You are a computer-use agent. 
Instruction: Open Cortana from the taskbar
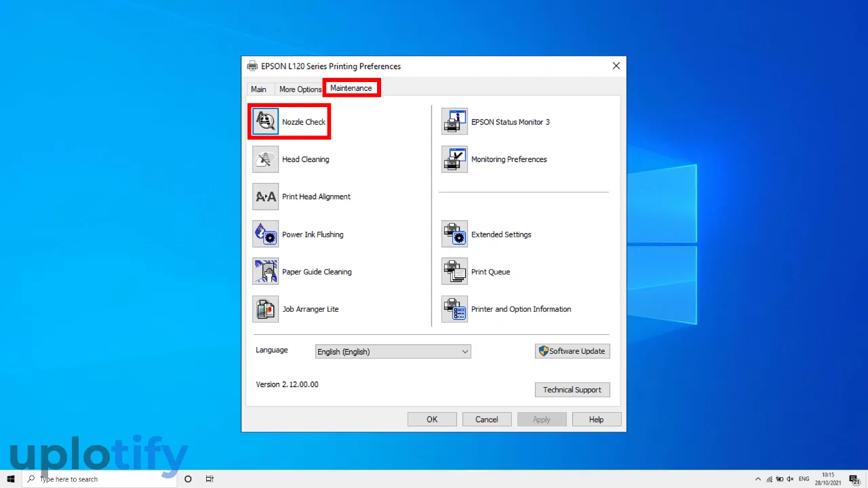[188, 479]
